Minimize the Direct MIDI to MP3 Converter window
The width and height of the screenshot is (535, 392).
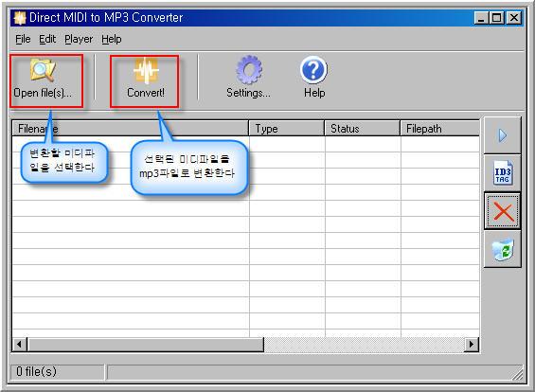tap(481, 18)
